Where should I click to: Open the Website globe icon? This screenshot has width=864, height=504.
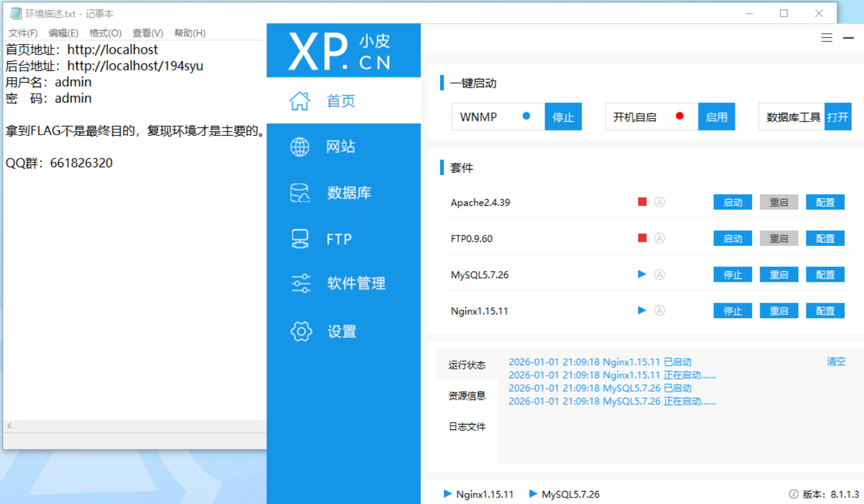(299, 146)
